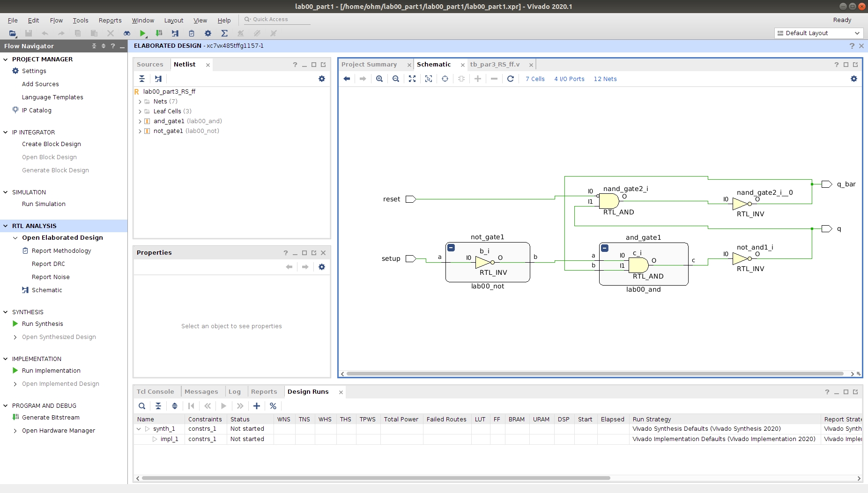Regenerate the schematic with refresh icon

coord(511,79)
